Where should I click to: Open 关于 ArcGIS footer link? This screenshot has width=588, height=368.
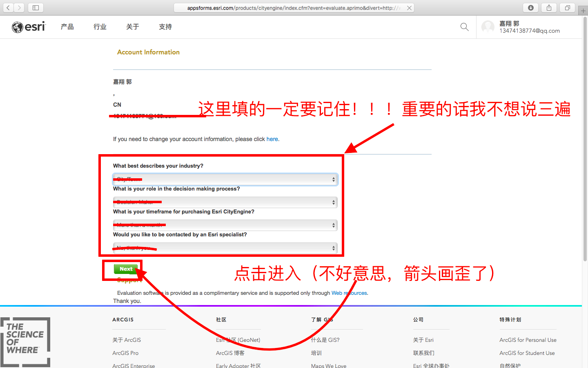click(x=127, y=340)
